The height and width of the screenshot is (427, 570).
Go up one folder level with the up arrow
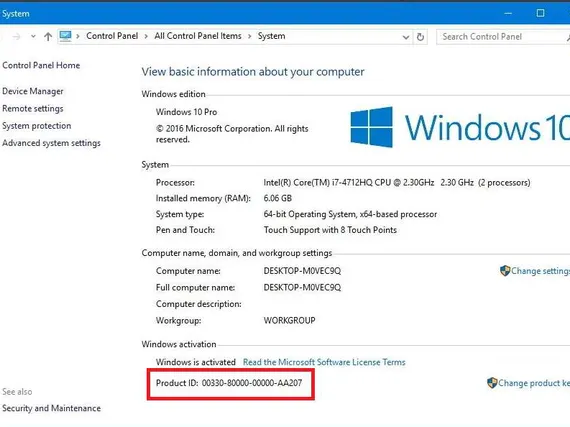click(48, 36)
